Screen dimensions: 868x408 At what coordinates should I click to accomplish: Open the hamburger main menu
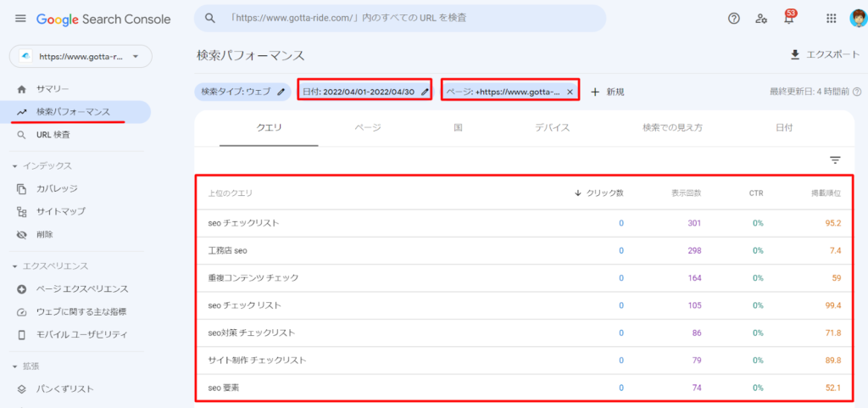pyautogui.click(x=20, y=19)
